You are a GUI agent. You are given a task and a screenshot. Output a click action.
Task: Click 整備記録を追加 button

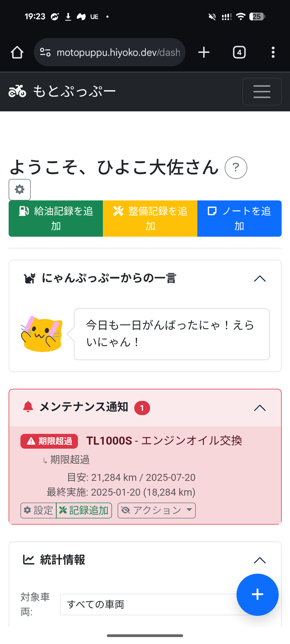click(150, 219)
